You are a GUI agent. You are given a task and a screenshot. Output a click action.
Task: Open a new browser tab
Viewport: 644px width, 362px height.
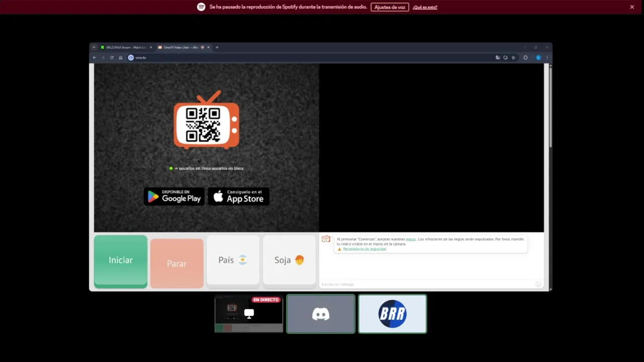click(217, 47)
